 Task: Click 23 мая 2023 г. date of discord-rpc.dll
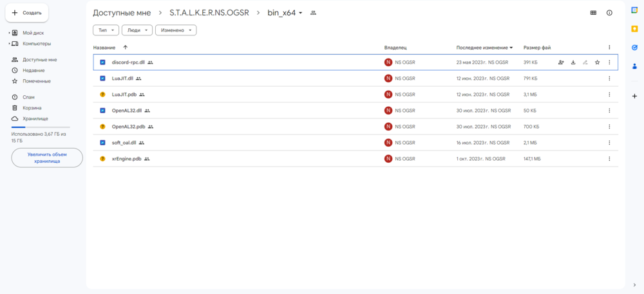[x=471, y=62]
